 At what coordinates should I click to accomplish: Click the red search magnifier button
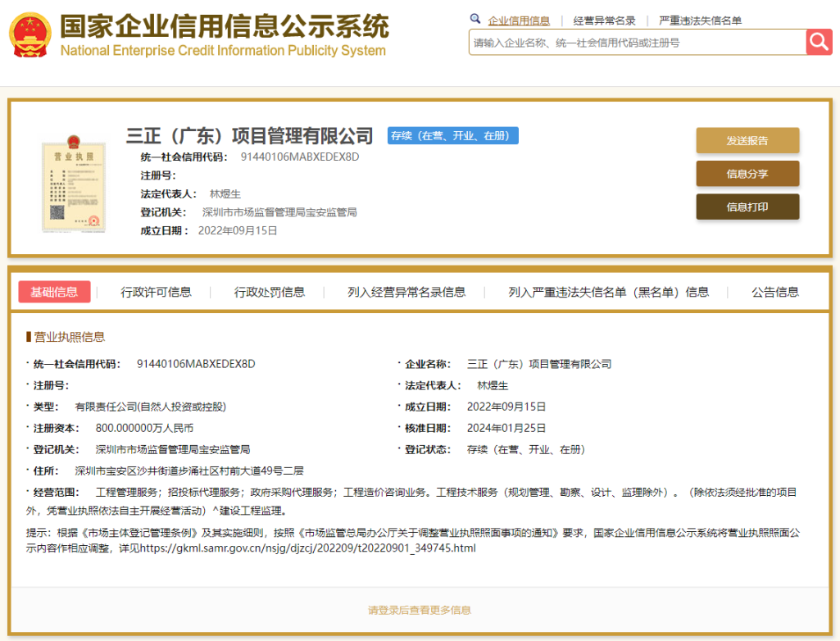(819, 42)
